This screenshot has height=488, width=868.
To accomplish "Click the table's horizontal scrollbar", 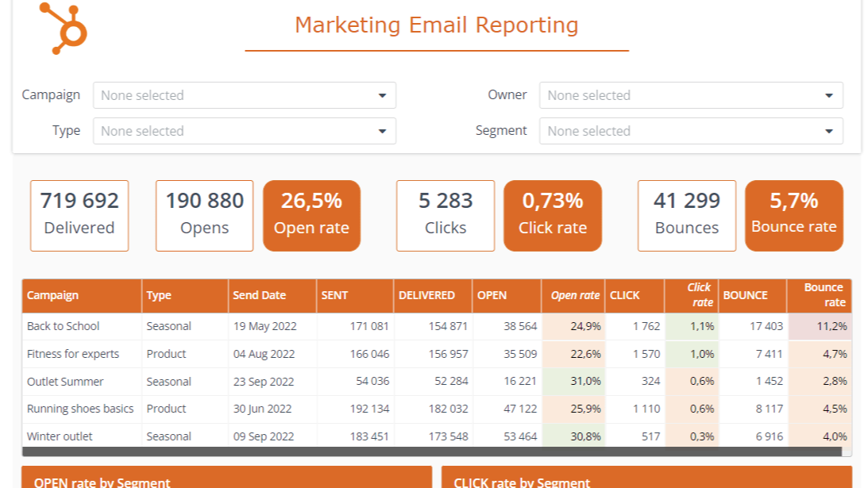I will [x=432, y=451].
